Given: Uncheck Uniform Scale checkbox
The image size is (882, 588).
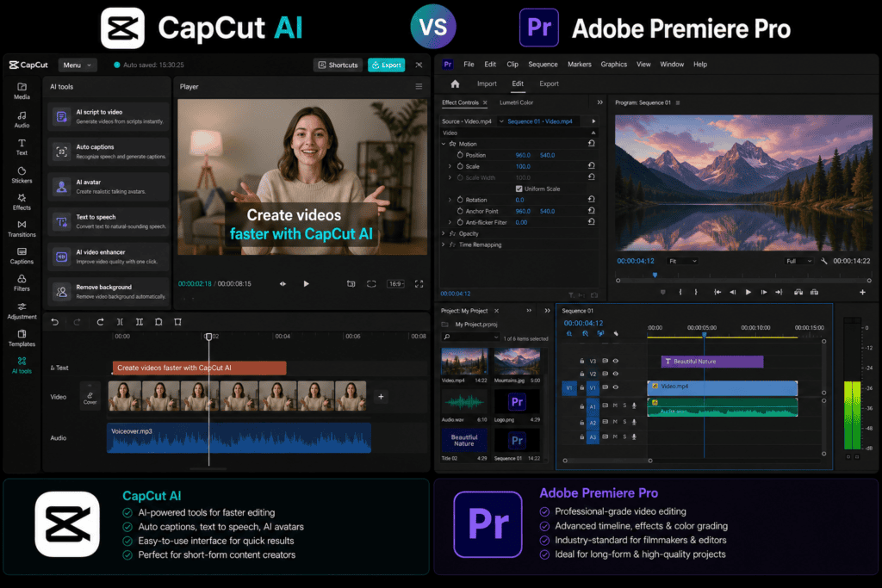Looking at the screenshot, I should tap(519, 189).
